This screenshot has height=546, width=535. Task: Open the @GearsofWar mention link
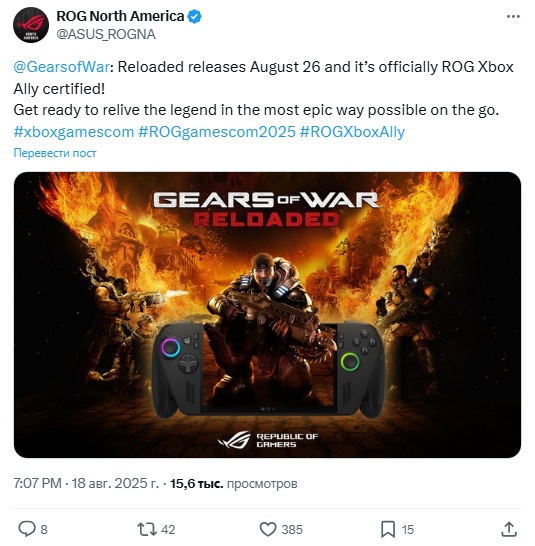[62, 67]
